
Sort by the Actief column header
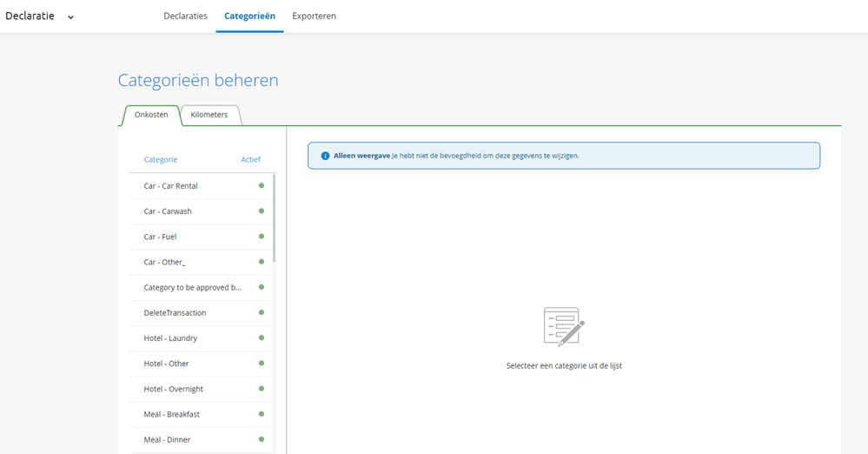coord(250,160)
